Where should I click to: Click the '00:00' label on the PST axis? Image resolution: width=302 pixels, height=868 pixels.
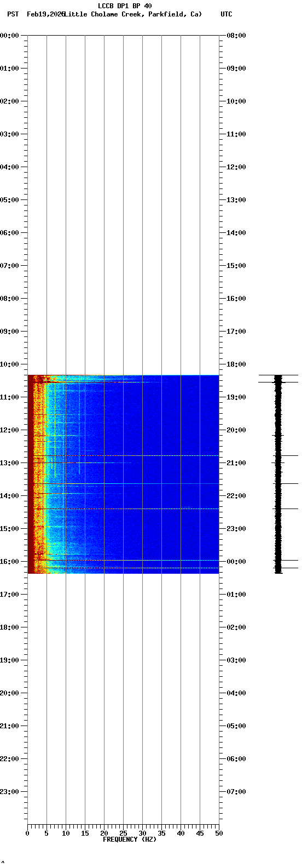tap(10, 36)
